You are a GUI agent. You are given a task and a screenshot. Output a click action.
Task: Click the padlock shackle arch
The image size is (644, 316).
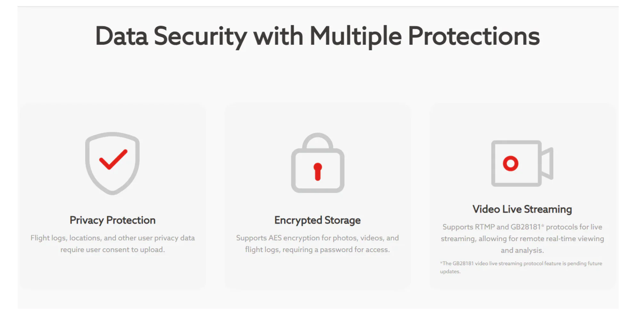318,141
